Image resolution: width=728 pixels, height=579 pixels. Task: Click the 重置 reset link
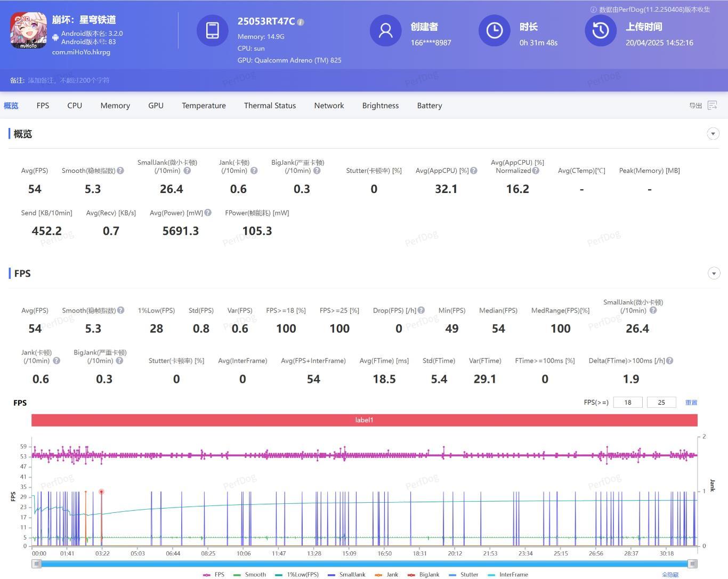pos(691,403)
